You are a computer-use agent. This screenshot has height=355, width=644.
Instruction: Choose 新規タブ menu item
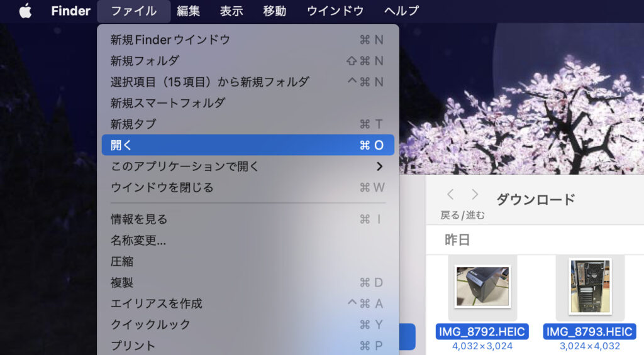point(248,124)
